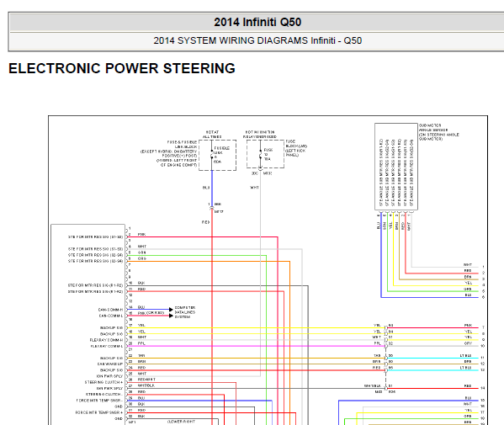Viewport: 504px width, 425px height.
Task: Click the dashed Fuse & Fusible Link Block
Action: (218, 155)
